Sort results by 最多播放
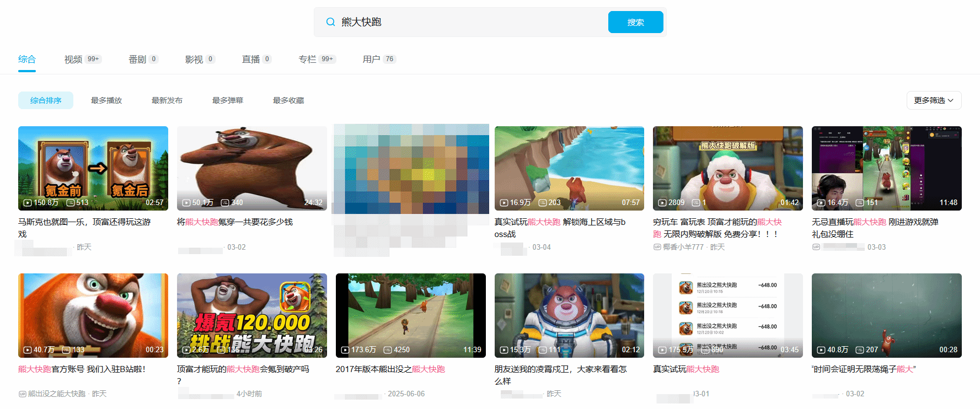This screenshot has height=409, width=980. [106, 100]
